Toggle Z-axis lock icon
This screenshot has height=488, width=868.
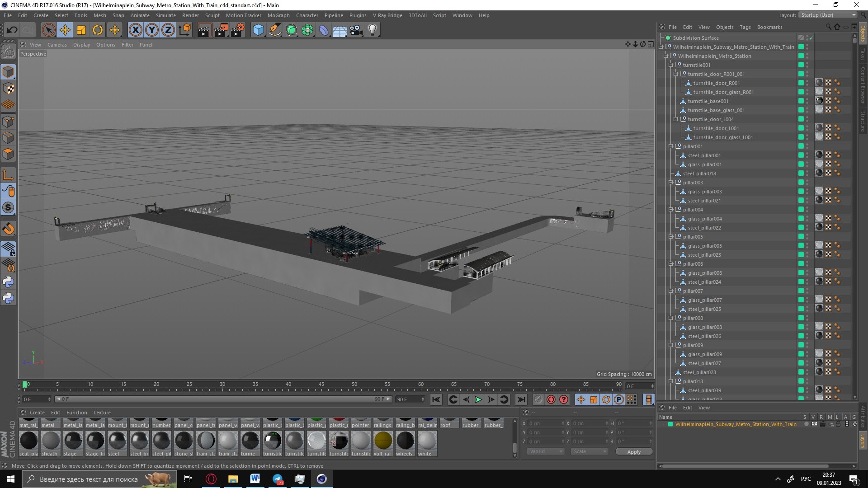(168, 30)
